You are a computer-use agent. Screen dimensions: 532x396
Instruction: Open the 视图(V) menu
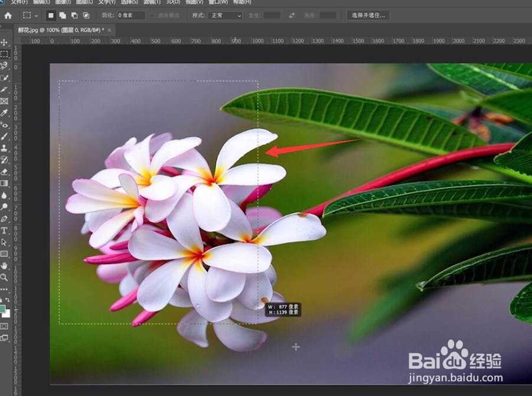(194, 2)
